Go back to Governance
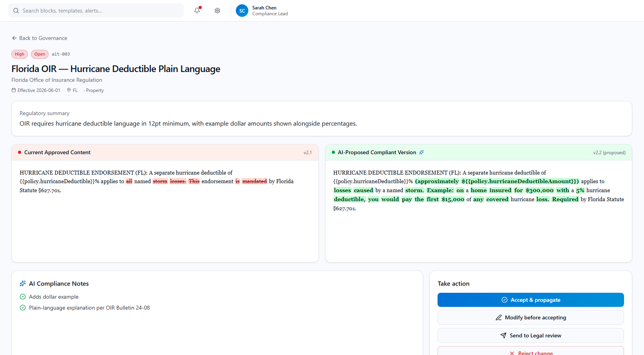Image resolution: width=644 pixels, height=355 pixels. (x=39, y=38)
